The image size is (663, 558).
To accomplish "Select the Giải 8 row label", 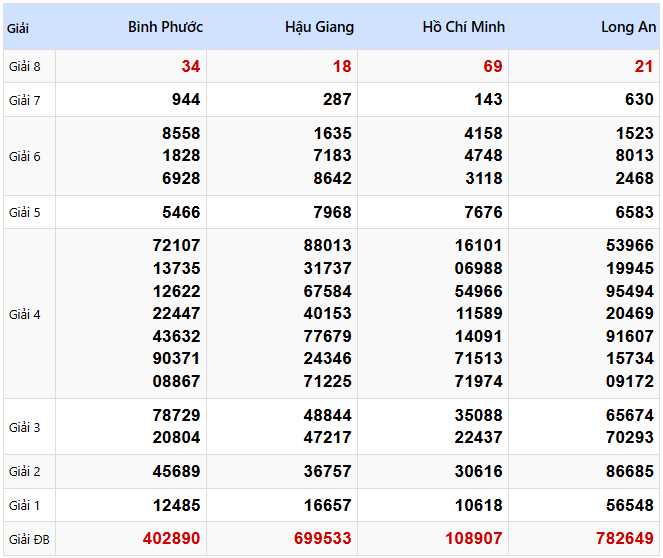I will click(24, 67).
